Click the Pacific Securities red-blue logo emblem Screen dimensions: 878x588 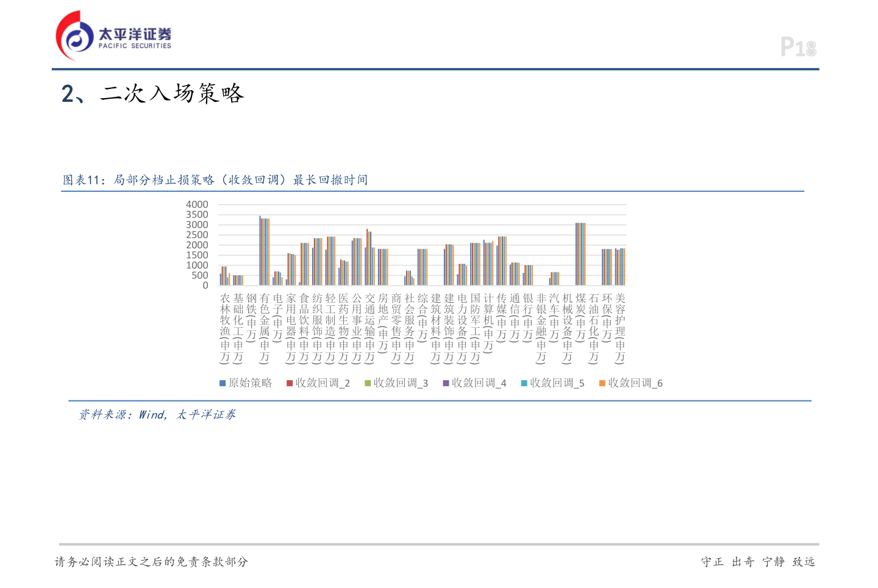coord(76,35)
